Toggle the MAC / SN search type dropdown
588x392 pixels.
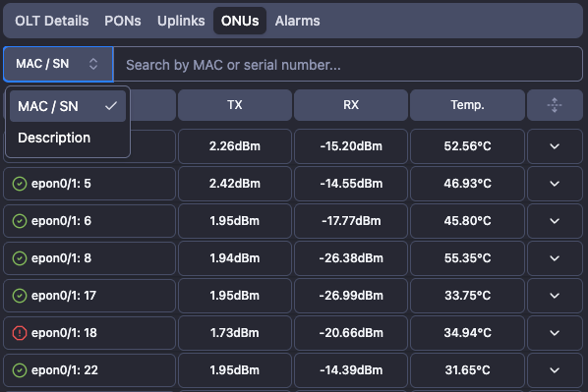tap(58, 64)
